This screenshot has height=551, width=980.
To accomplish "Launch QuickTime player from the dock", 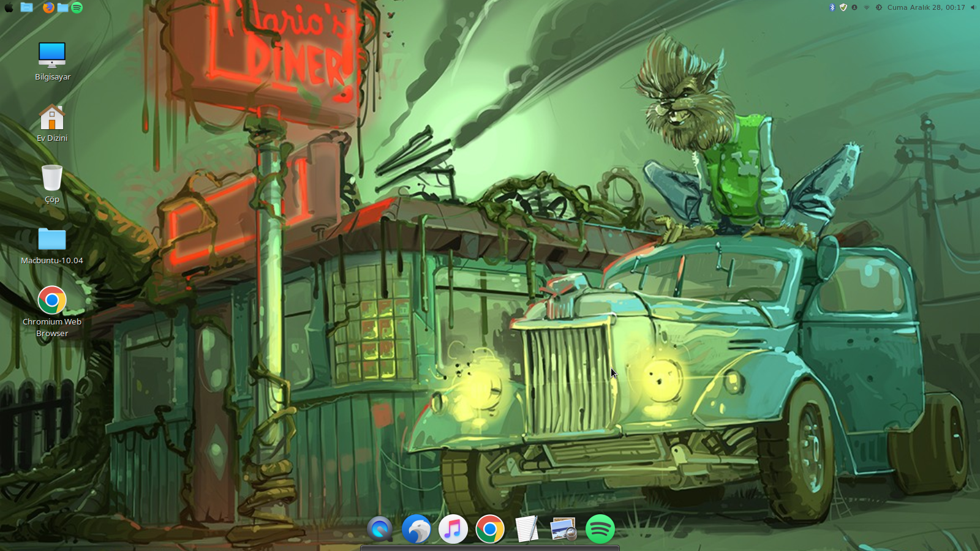I will tap(380, 529).
